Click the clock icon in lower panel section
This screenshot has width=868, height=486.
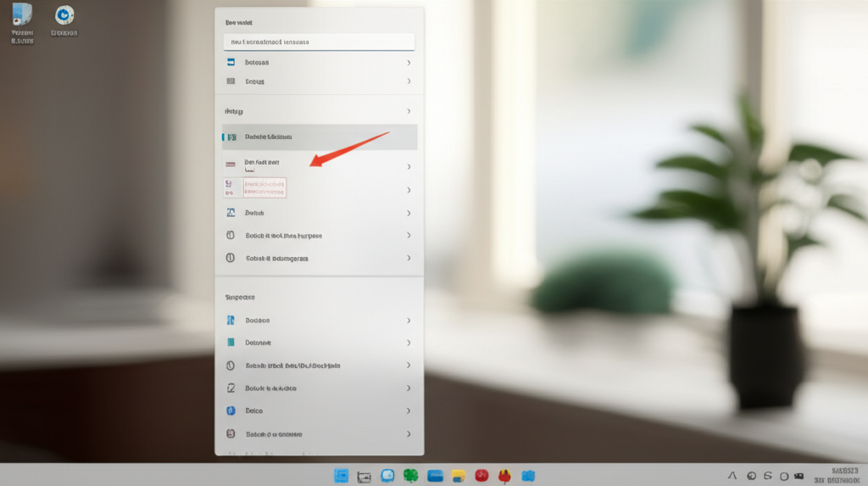tap(230, 366)
